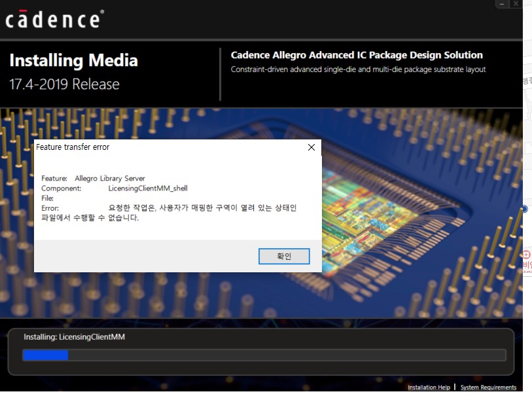The image size is (532, 396).
Task: Click the installation progress bar
Action: [x=264, y=355]
